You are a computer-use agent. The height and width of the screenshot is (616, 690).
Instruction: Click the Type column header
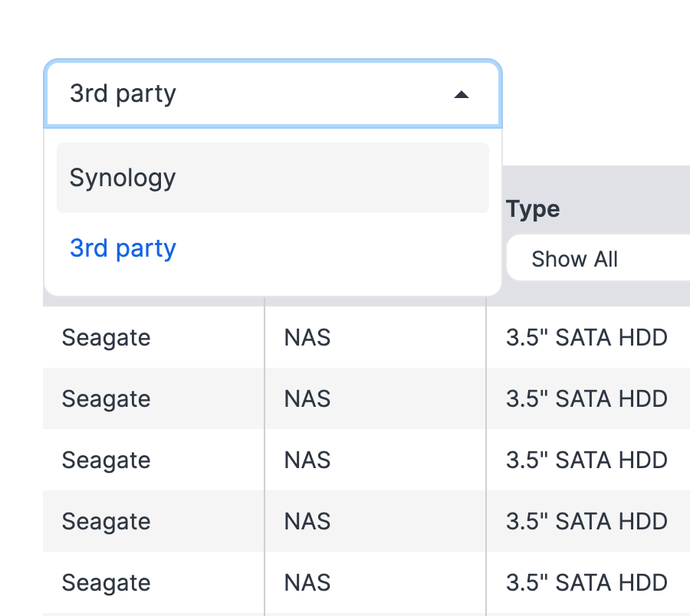coord(533,209)
